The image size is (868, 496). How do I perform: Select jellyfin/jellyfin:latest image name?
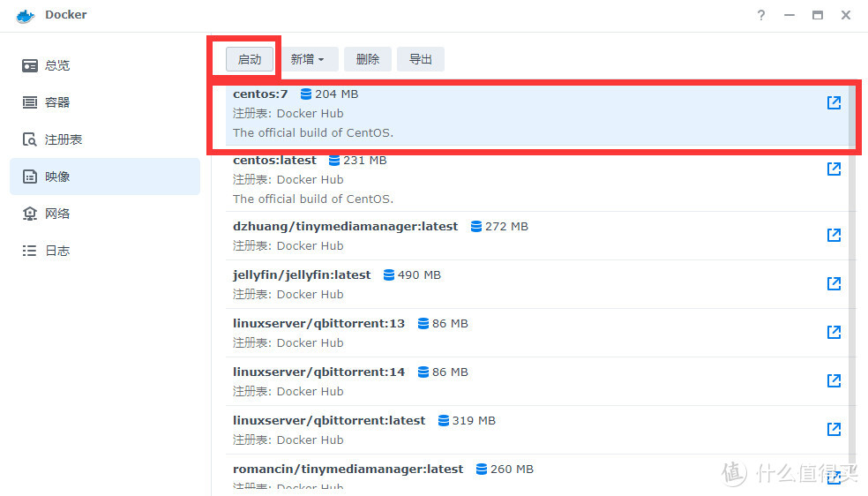point(302,275)
